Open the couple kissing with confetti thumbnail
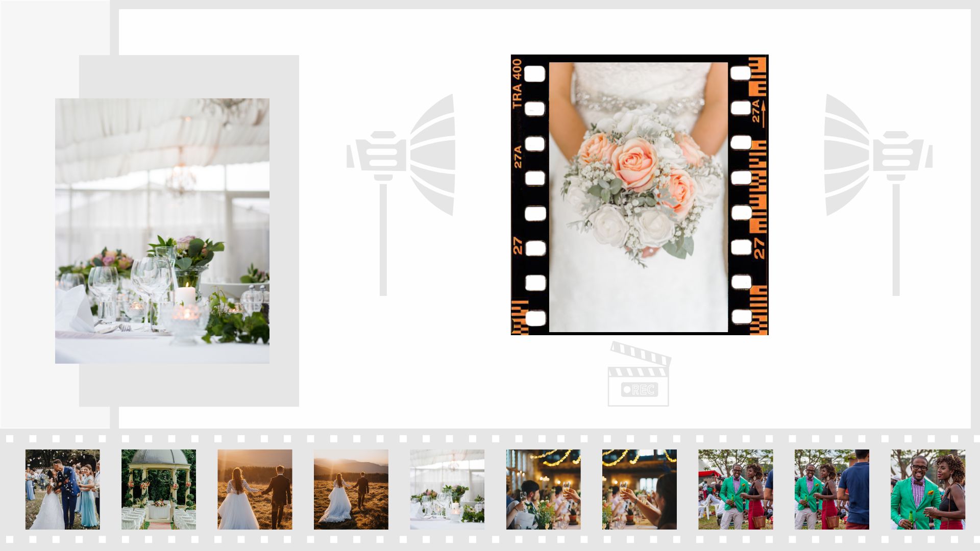 click(x=62, y=489)
